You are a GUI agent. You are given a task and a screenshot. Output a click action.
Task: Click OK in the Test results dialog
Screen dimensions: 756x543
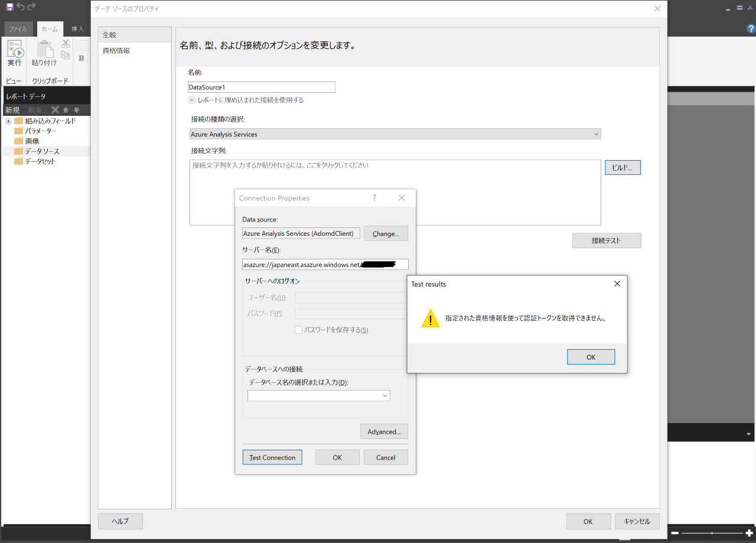pyautogui.click(x=591, y=357)
